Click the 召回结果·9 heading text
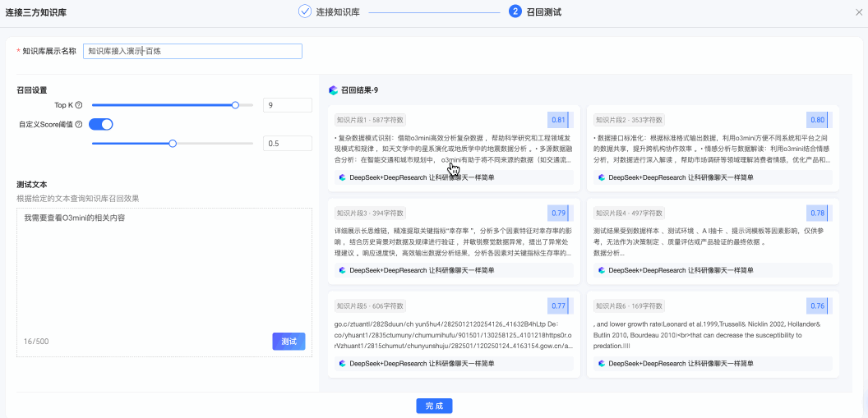Viewport: 868px width, 418px height. coord(359,90)
